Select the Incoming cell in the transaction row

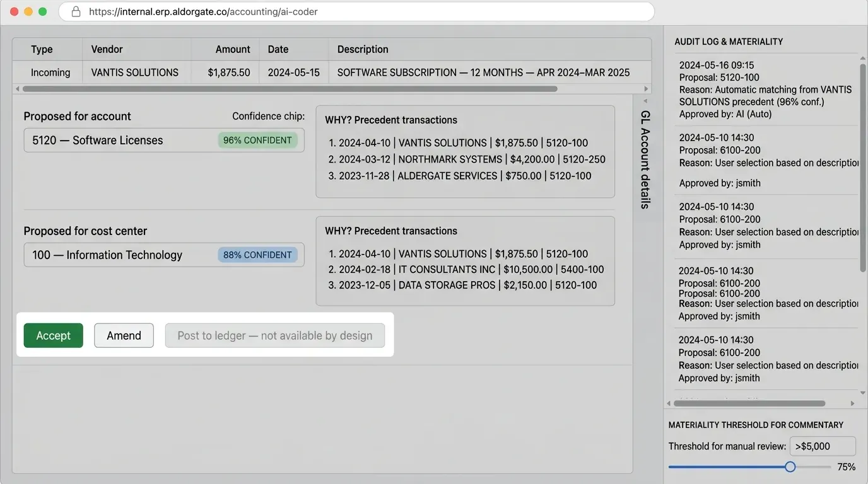click(47, 72)
